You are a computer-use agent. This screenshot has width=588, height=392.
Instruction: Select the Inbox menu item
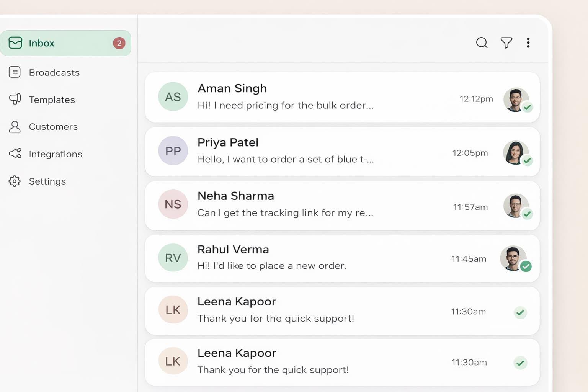click(65, 43)
